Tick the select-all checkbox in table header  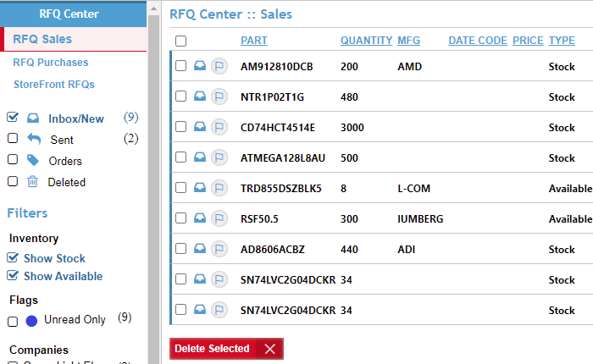(x=181, y=41)
